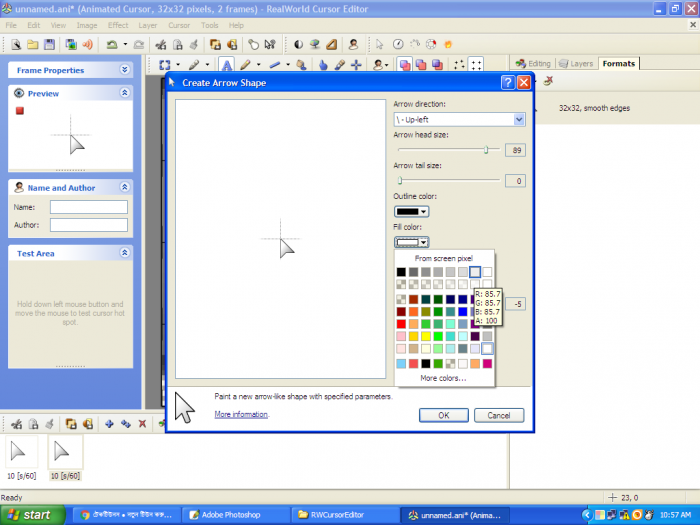Open the File menu
The image size is (700, 525).
click(x=11, y=25)
